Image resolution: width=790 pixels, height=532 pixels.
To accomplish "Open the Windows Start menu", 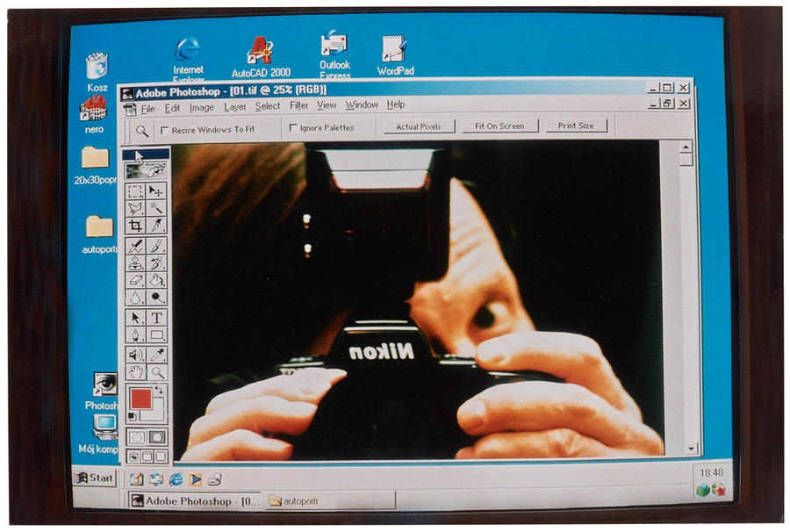I will [x=95, y=478].
